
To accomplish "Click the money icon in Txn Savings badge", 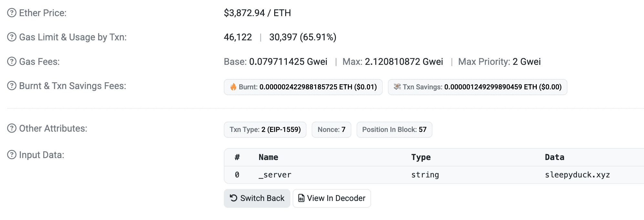I will (397, 87).
